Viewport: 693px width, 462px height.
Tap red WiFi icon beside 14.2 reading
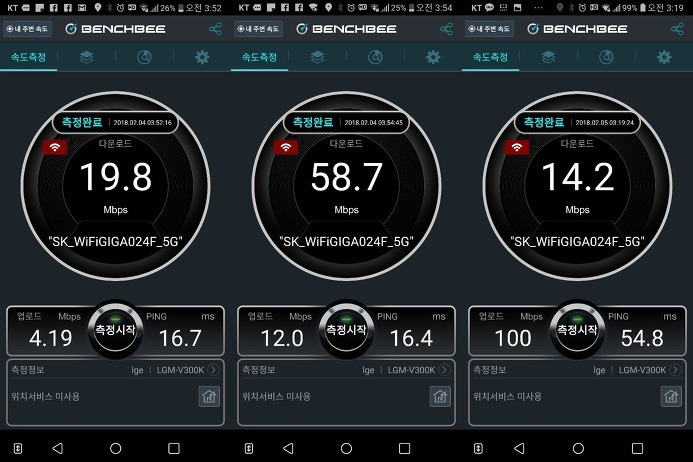tap(517, 147)
